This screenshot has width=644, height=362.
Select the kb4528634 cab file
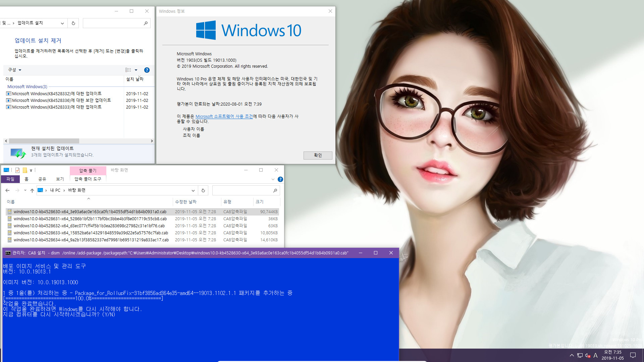(143, 240)
